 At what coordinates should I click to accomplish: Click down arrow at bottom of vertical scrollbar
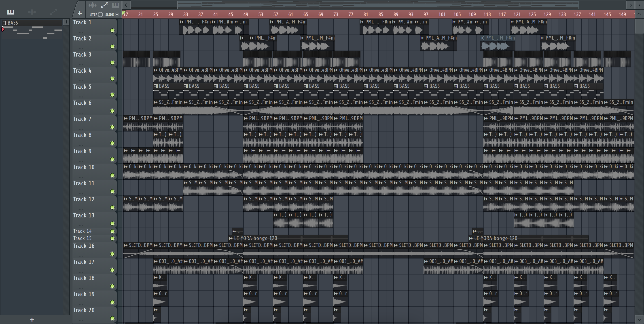[639, 319]
